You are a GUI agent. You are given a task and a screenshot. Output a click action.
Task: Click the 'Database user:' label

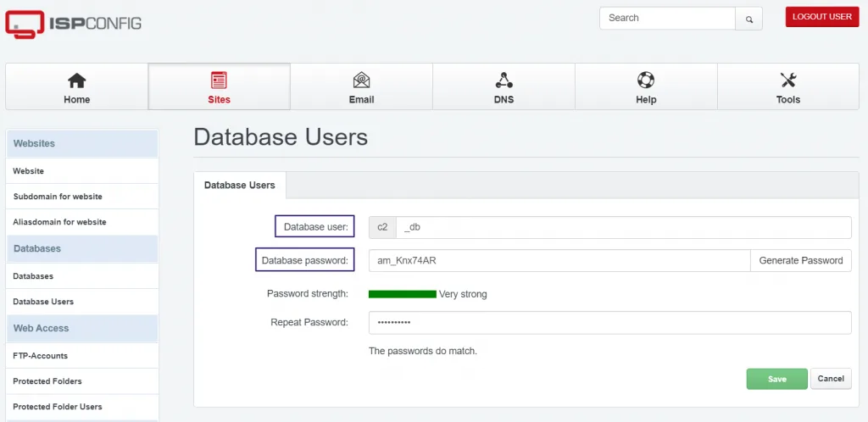point(315,227)
